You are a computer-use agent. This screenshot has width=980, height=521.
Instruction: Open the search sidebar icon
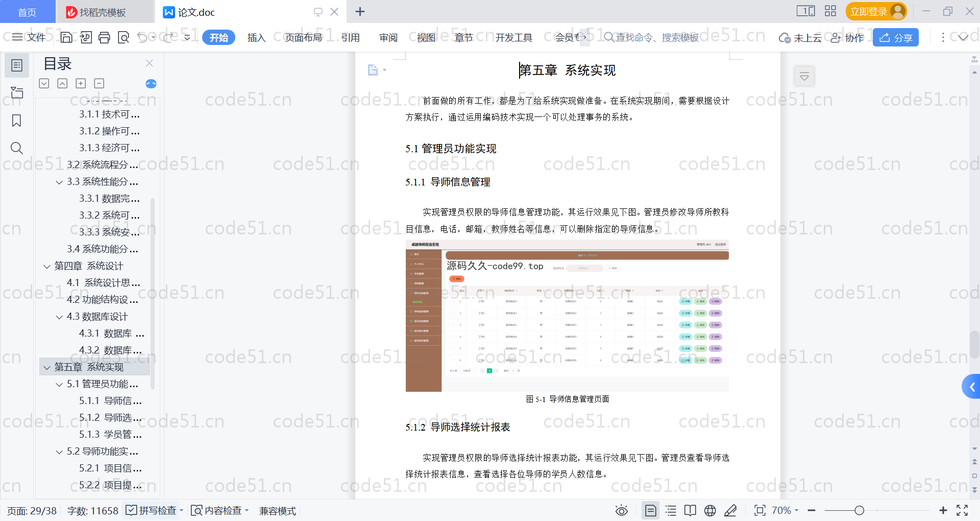[17, 148]
